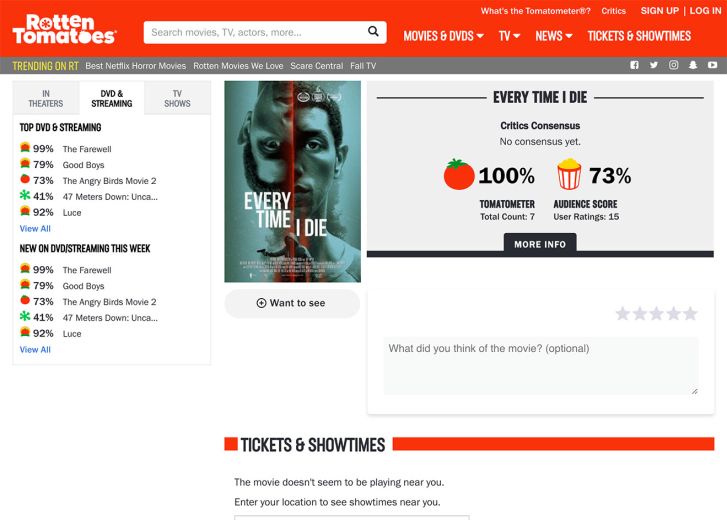The image size is (727, 520).
Task: Click the audience score popcorn icon
Action: (x=569, y=174)
